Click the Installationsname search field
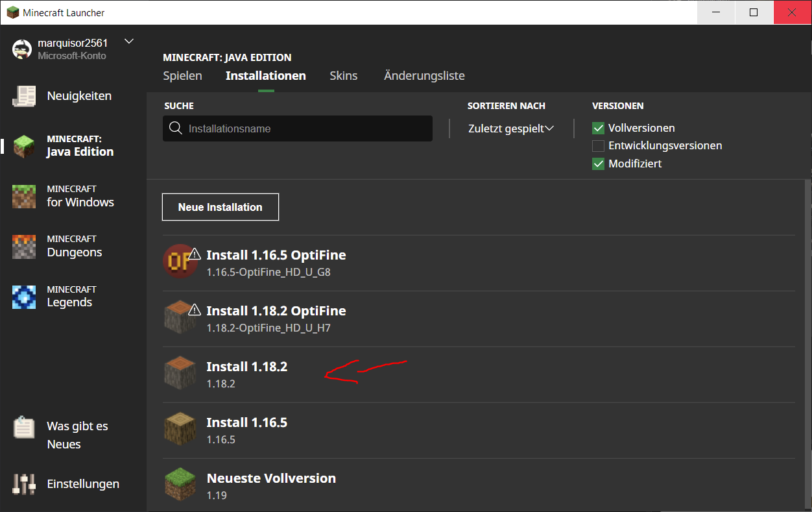 [298, 128]
